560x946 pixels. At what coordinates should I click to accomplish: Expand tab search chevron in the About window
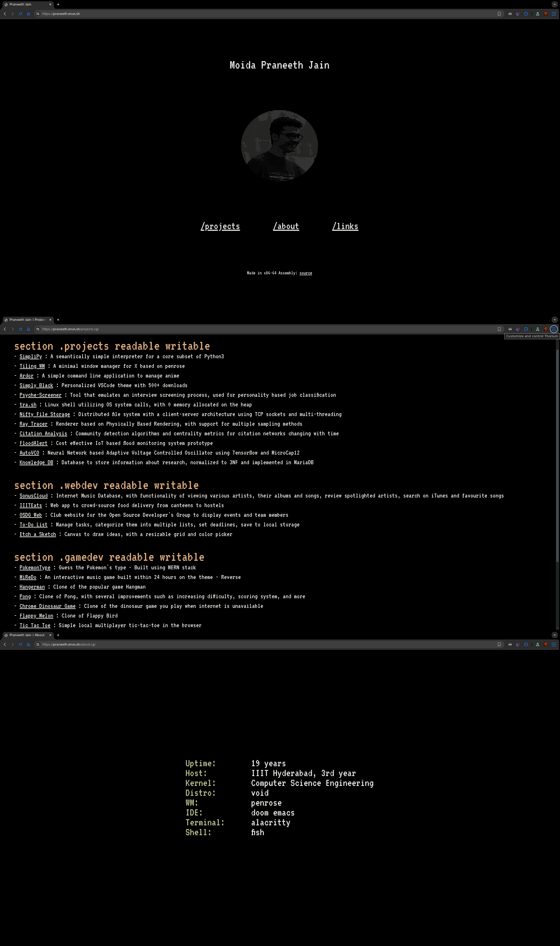click(554, 635)
